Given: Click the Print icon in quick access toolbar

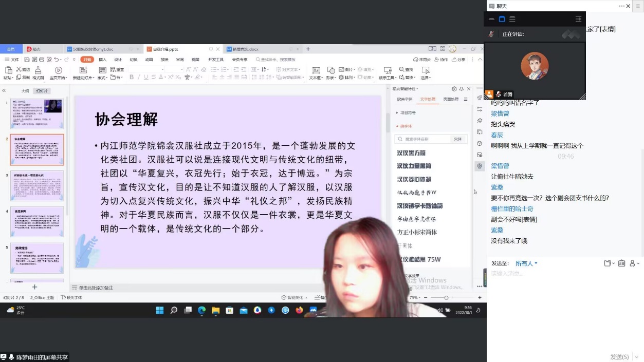Looking at the screenshot, I should (x=41, y=60).
